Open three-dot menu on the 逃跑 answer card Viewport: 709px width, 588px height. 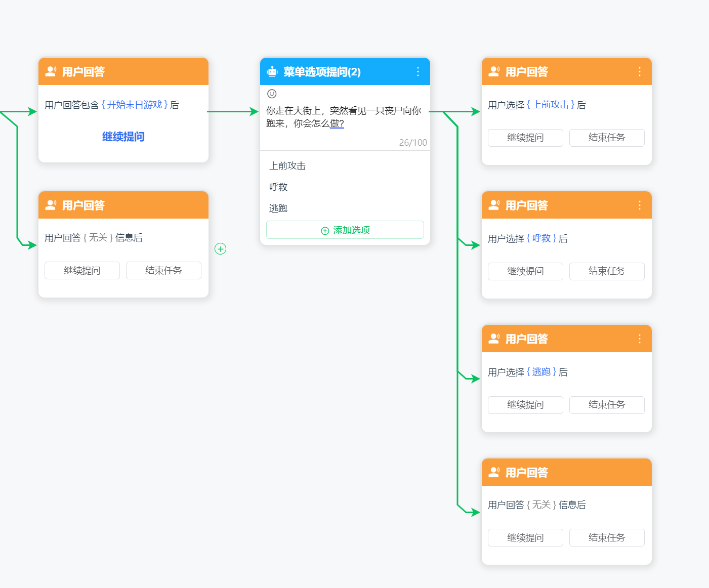[640, 339]
